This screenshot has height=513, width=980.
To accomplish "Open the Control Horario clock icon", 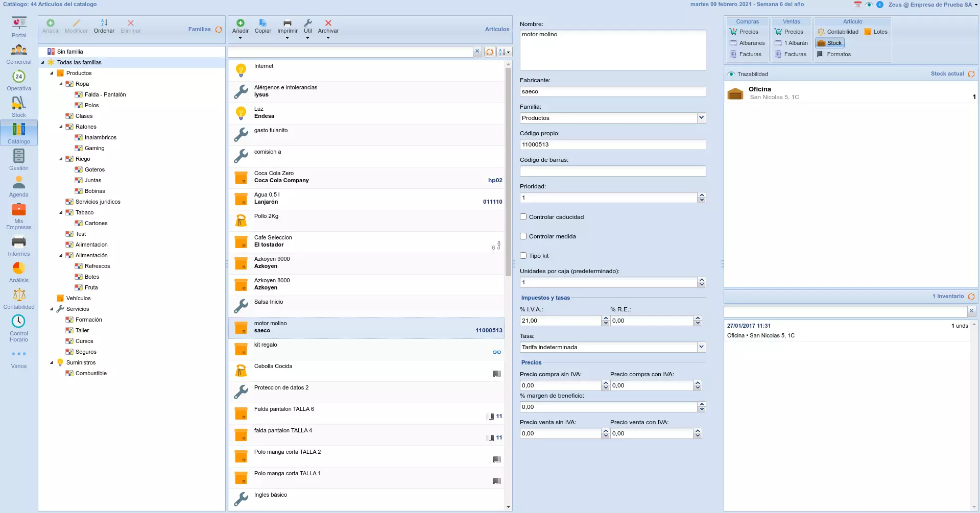I will [x=18, y=321].
